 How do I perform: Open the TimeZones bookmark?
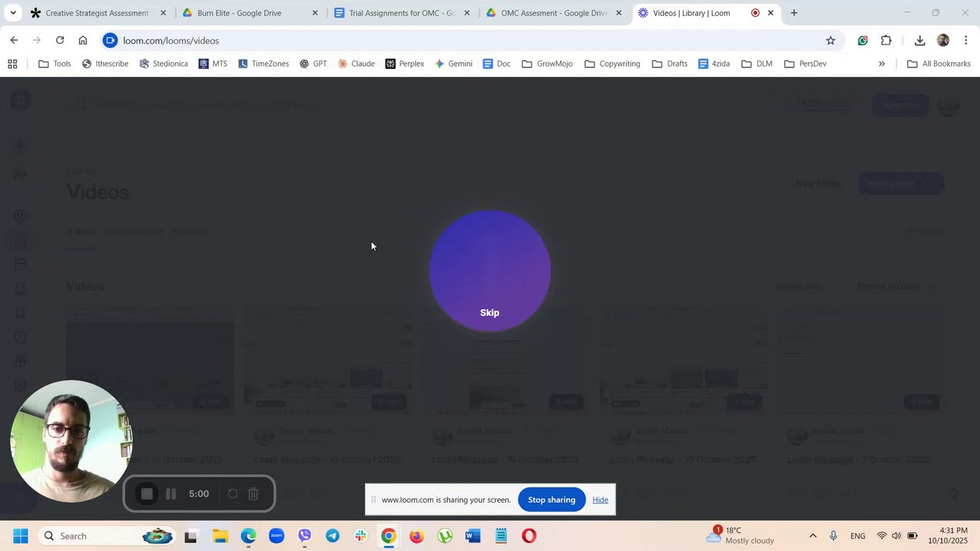tap(263, 64)
